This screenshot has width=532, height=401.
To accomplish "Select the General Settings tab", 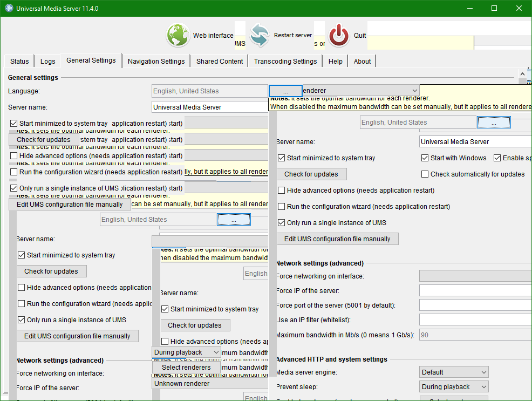I will point(91,60).
